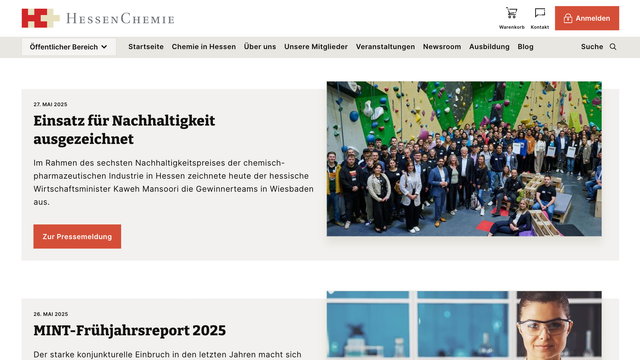Open the Startseite menu item

pyautogui.click(x=146, y=47)
